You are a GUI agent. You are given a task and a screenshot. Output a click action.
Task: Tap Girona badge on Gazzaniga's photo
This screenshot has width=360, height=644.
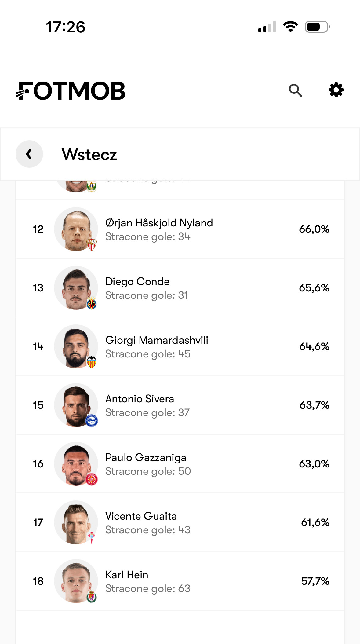point(92,479)
